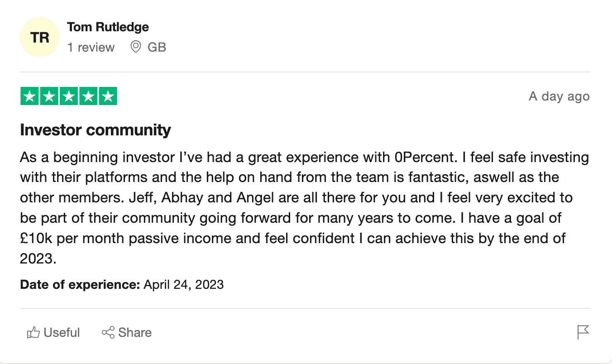Click the review body paragraph text

(305, 208)
